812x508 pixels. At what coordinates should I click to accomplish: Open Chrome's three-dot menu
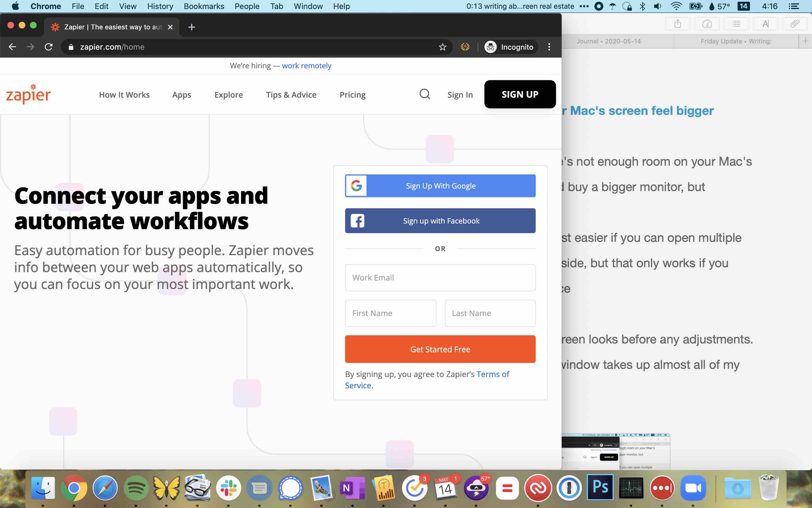point(549,47)
